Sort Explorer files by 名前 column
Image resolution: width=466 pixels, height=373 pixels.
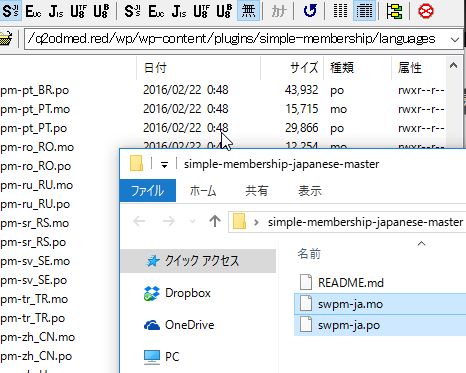pyautogui.click(x=309, y=254)
